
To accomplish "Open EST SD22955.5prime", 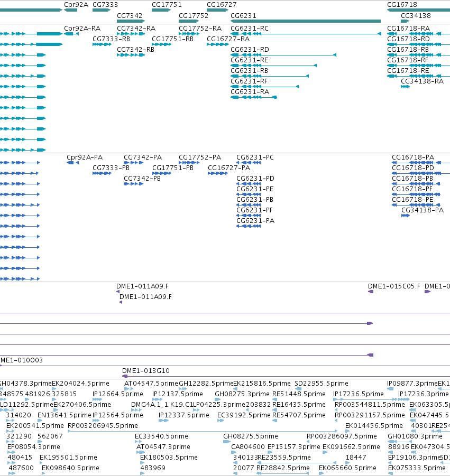I will (322, 384).
